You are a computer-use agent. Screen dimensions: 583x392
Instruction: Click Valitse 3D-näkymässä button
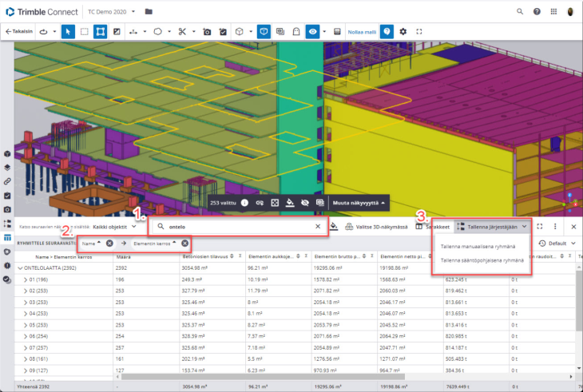376,228
